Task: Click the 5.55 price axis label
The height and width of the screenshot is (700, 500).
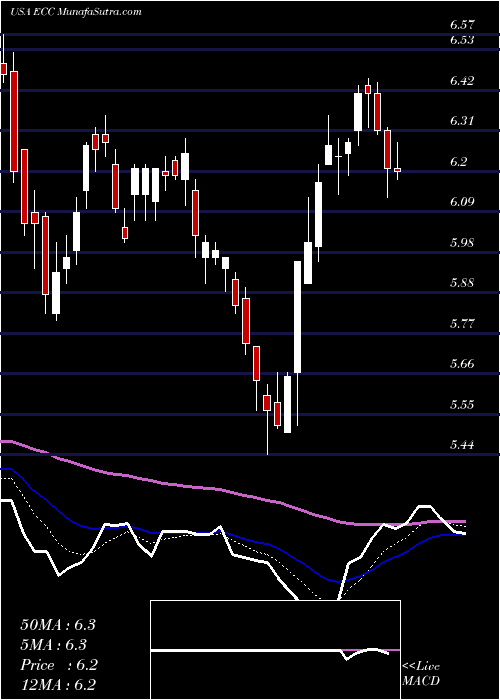Action: 462,404
